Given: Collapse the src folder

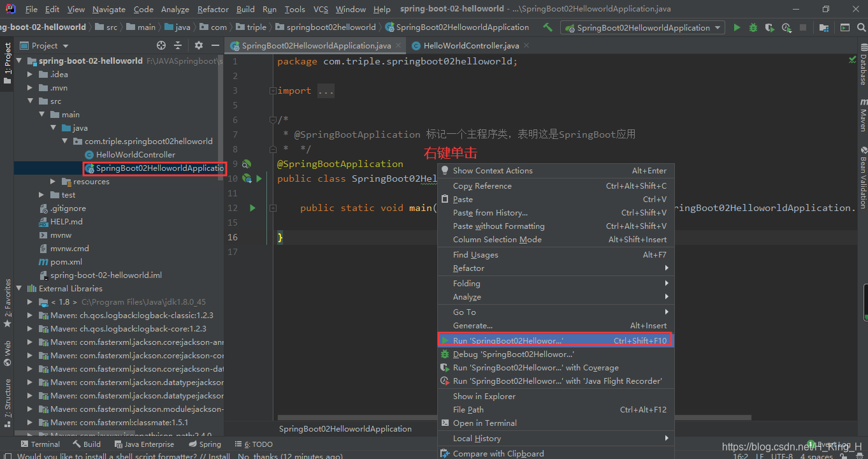Looking at the screenshot, I should click(30, 101).
